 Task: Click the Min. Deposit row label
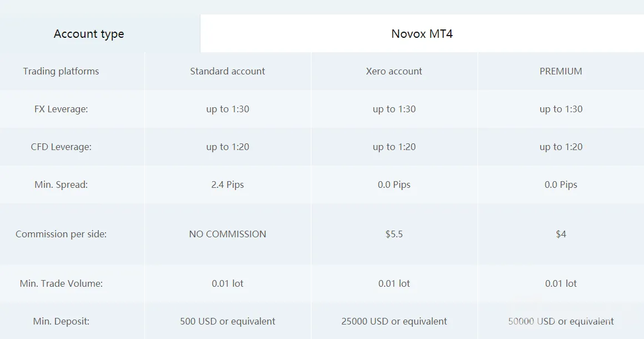tap(61, 321)
